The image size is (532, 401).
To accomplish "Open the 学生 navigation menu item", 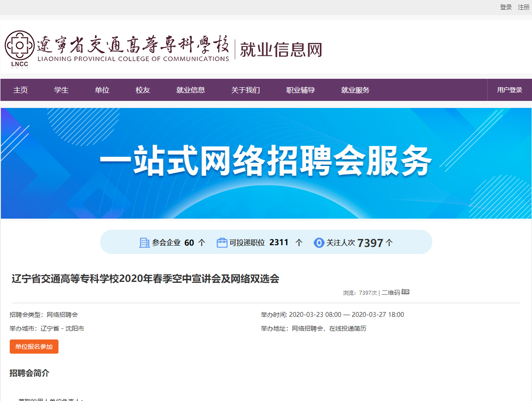I will 61,90.
